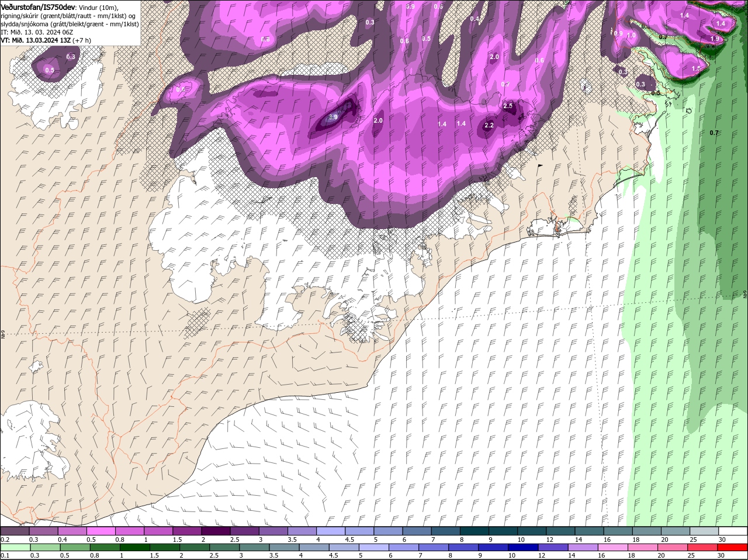Select the pale green 0.1 swatch, lower scale
The image size is (748, 560).
[x=15, y=548]
